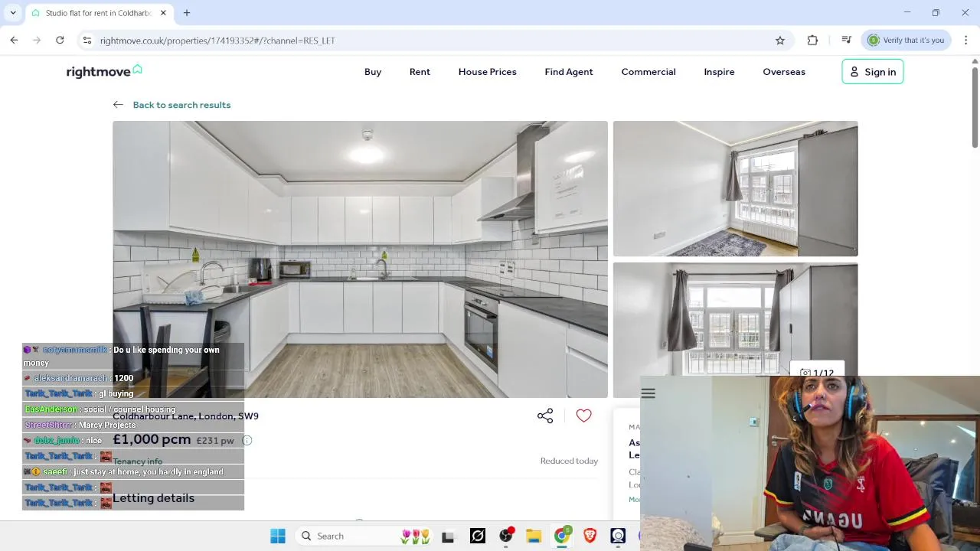Open the Rent menu
The height and width of the screenshot is (551, 980).
(420, 72)
